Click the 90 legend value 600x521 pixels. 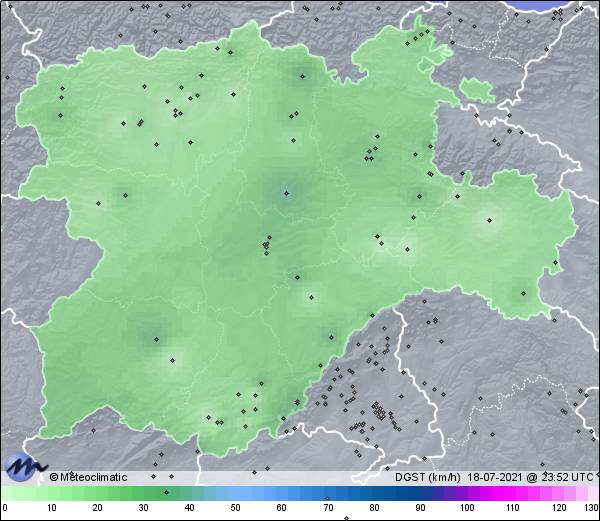tap(420, 508)
